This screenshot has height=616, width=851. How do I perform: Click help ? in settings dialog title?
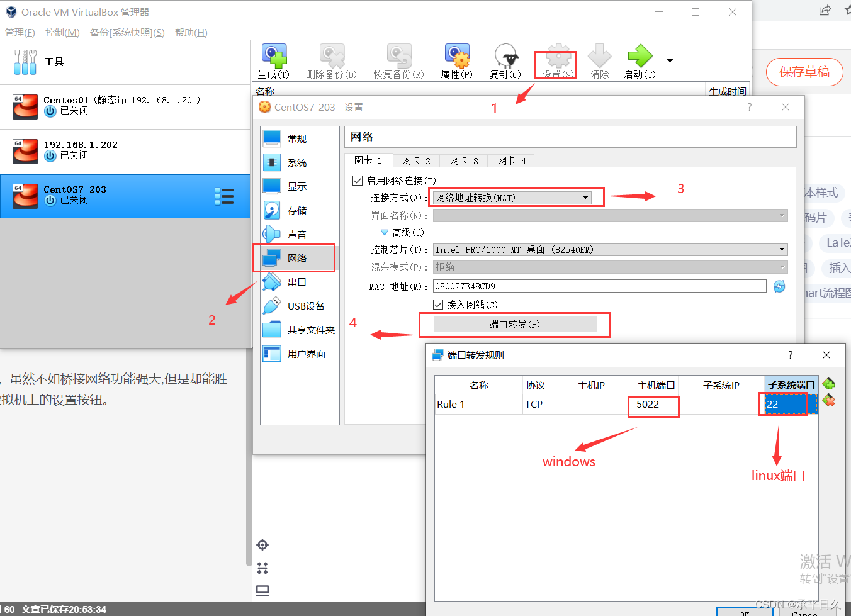tap(749, 107)
